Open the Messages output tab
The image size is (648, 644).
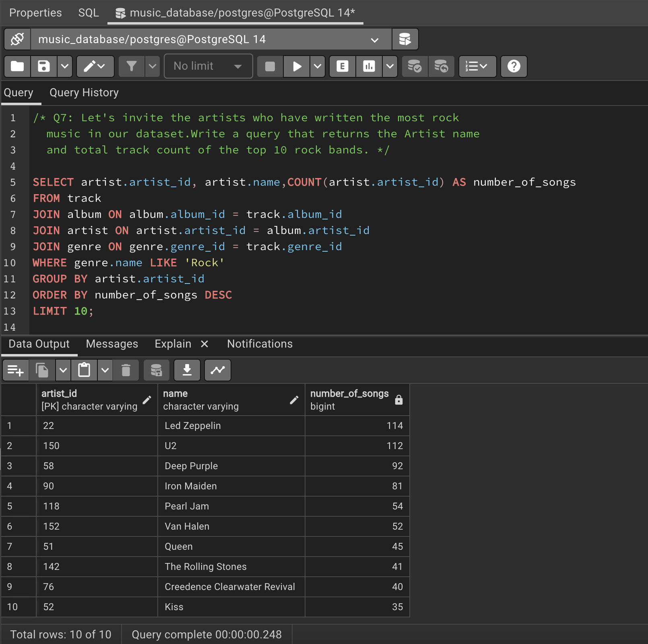(112, 344)
